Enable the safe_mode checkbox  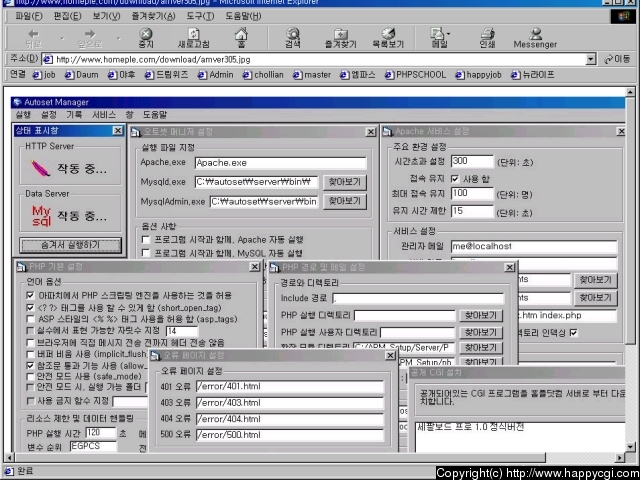tap(30, 376)
